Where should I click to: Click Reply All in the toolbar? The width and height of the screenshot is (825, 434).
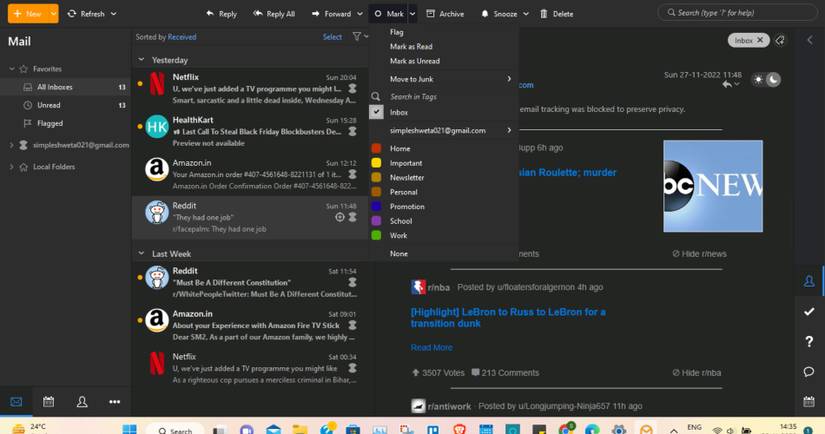274,14
